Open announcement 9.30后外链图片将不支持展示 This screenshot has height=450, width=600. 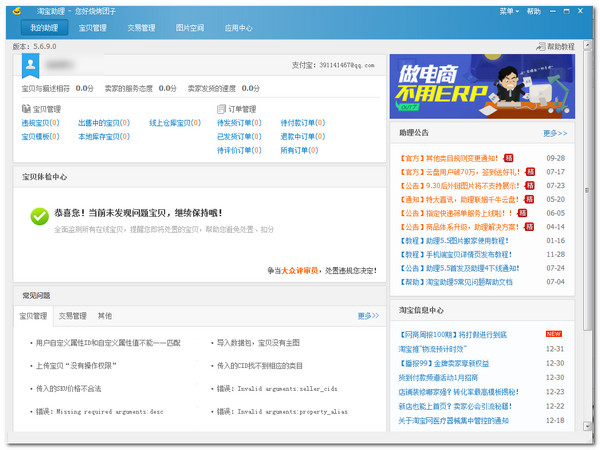[x=460, y=186]
